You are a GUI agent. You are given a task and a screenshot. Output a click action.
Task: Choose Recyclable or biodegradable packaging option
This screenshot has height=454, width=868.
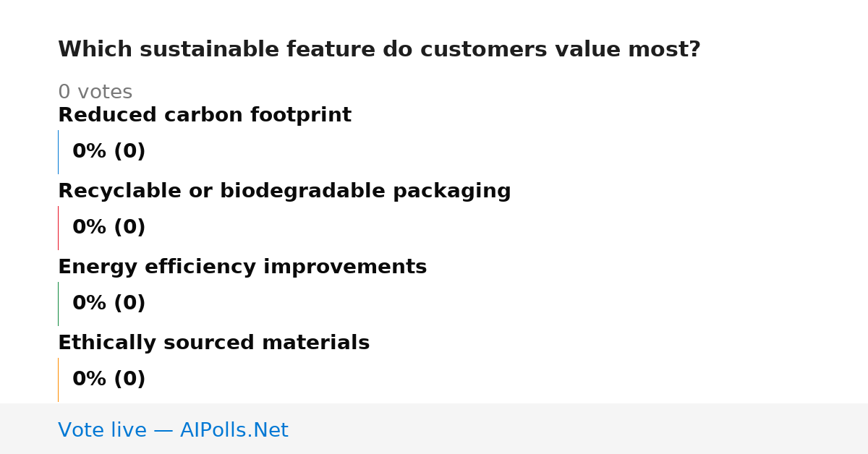(x=284, y=192)
